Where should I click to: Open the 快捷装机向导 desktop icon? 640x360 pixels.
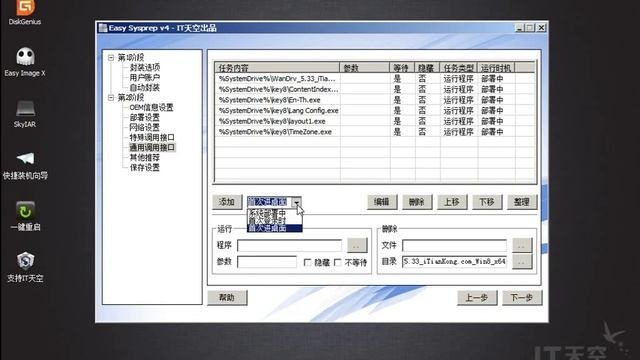(25, 166)
